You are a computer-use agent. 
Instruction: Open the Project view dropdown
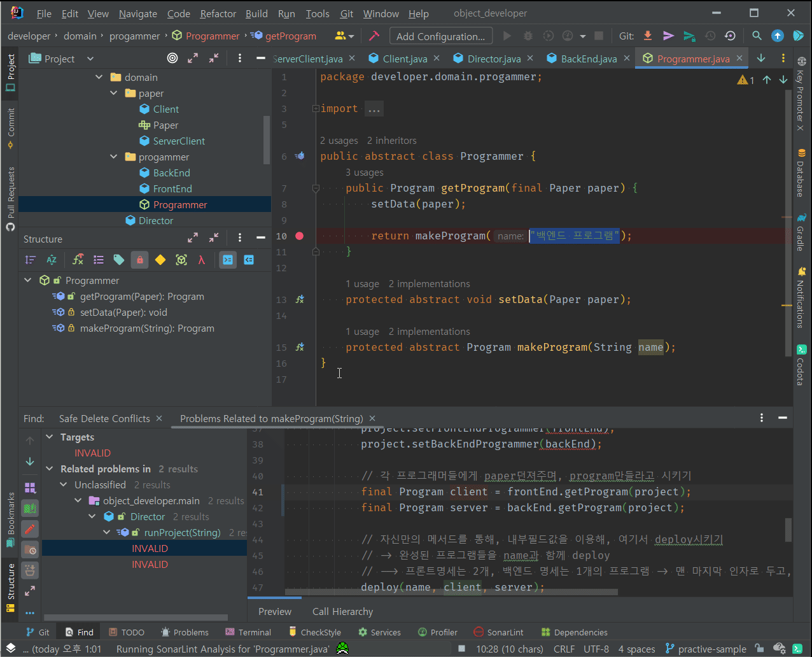tap(90, 59)
